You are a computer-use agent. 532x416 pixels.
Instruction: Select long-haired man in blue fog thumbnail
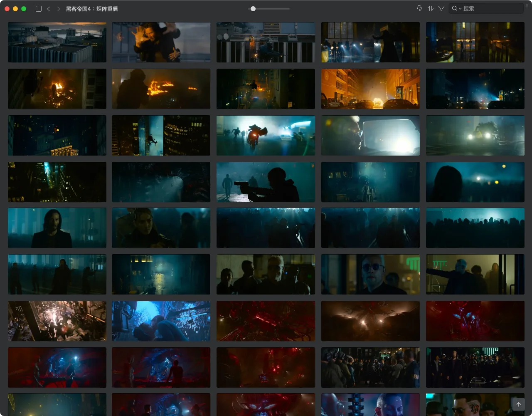tap(57, 228)
